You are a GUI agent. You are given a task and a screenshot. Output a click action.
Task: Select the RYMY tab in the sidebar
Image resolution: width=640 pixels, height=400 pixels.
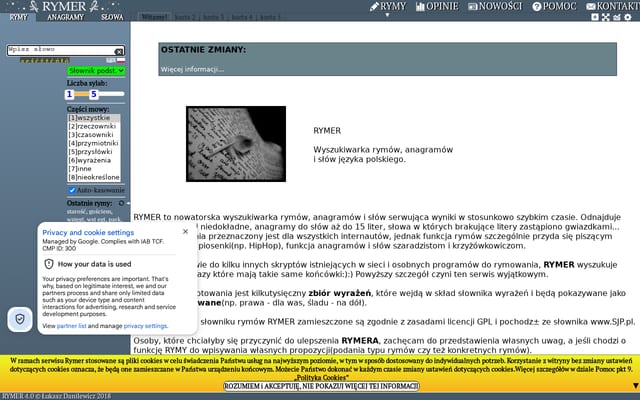[18, 17]
